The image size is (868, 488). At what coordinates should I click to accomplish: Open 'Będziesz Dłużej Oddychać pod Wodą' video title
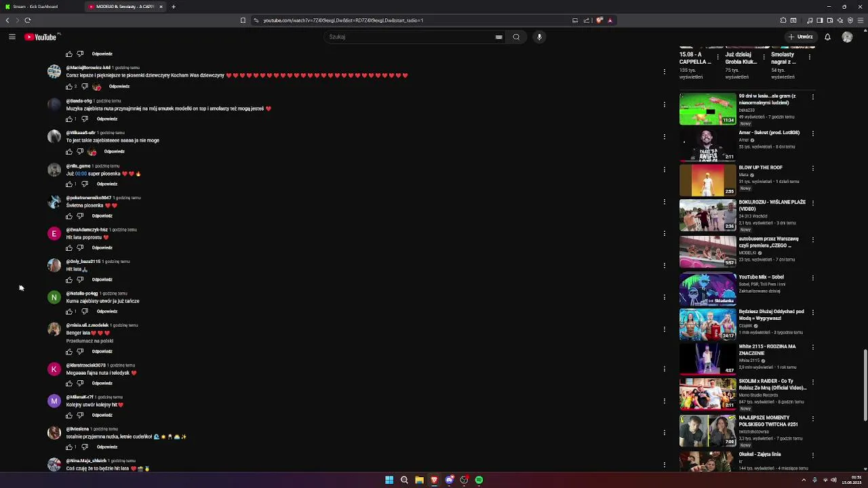pyautogui.click(x=771, y=314)
